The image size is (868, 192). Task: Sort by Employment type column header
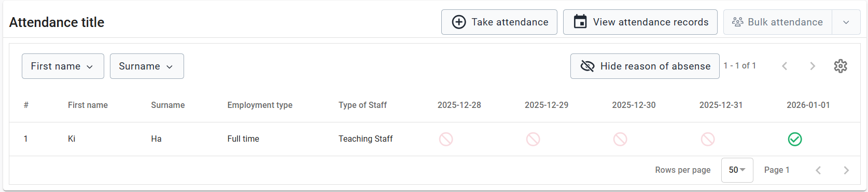coord(260,105)
